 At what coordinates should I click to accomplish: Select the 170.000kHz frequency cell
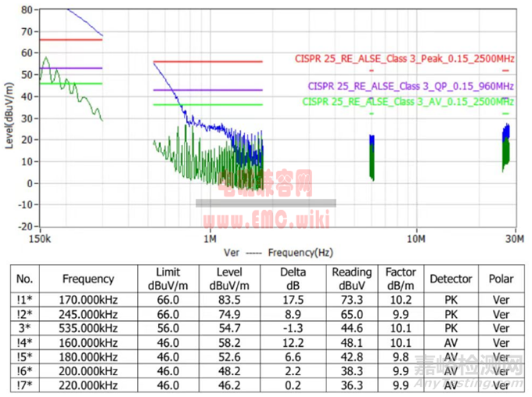[88, 299]
